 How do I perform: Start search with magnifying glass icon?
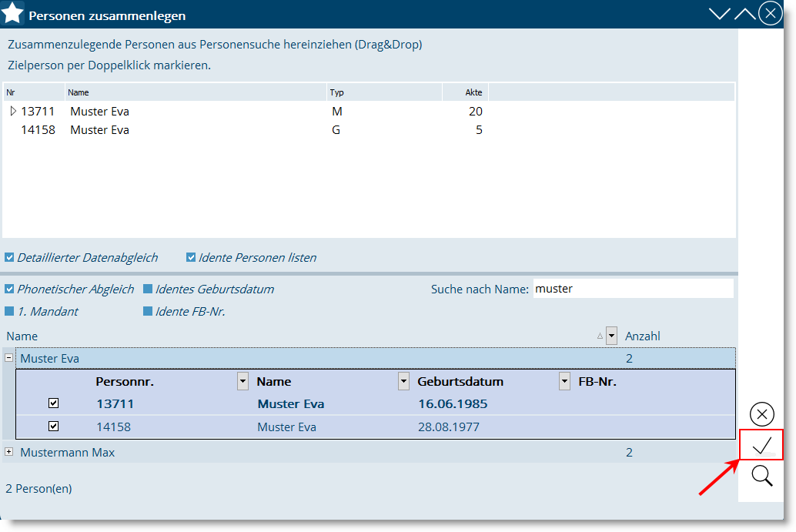point(762,476)
